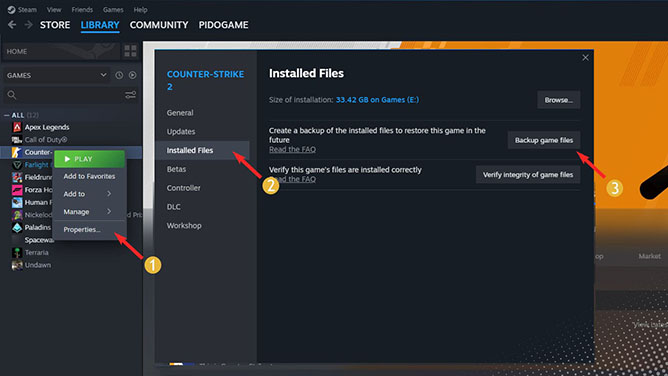This screenshot has height=376, width=668.
Task: Click the Terraria tree icon
Action: pyautogui.click(x=17, y=253)
